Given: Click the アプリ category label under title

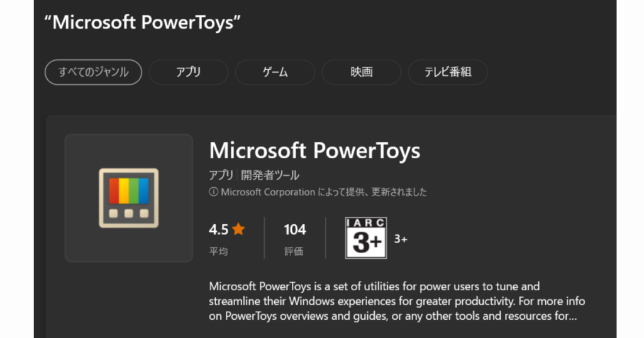Looking at the screenshot, I should tap(221, 175).
